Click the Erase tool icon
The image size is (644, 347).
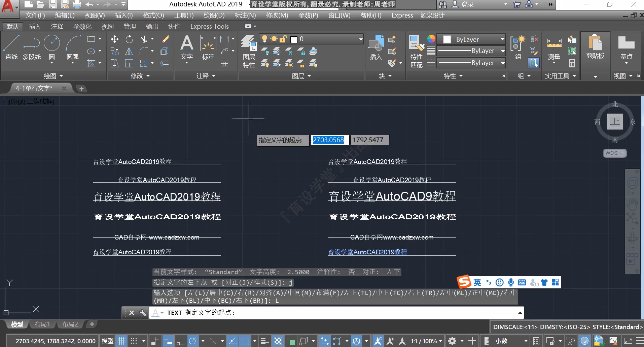tap(165, 39)
